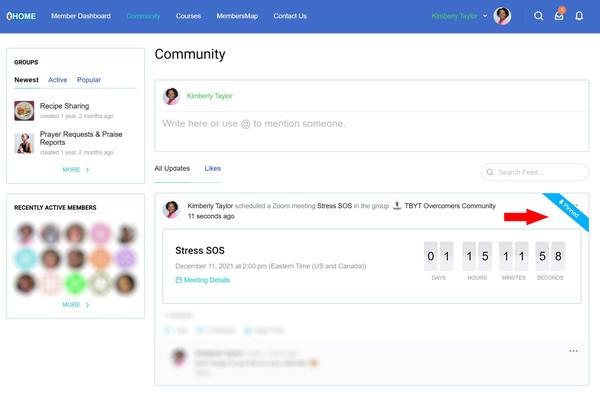
Task: Expand MORE under the Groups list
Action: [x=76, y=170]
